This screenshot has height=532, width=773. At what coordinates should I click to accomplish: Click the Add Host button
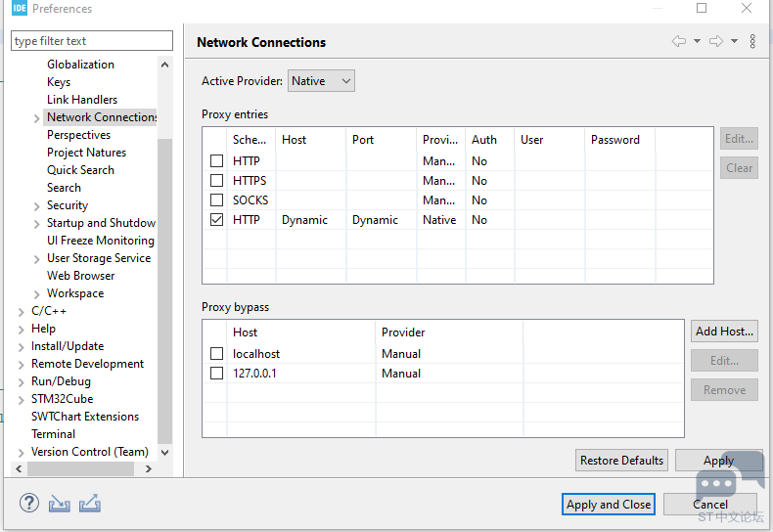(x=724, y=332)
